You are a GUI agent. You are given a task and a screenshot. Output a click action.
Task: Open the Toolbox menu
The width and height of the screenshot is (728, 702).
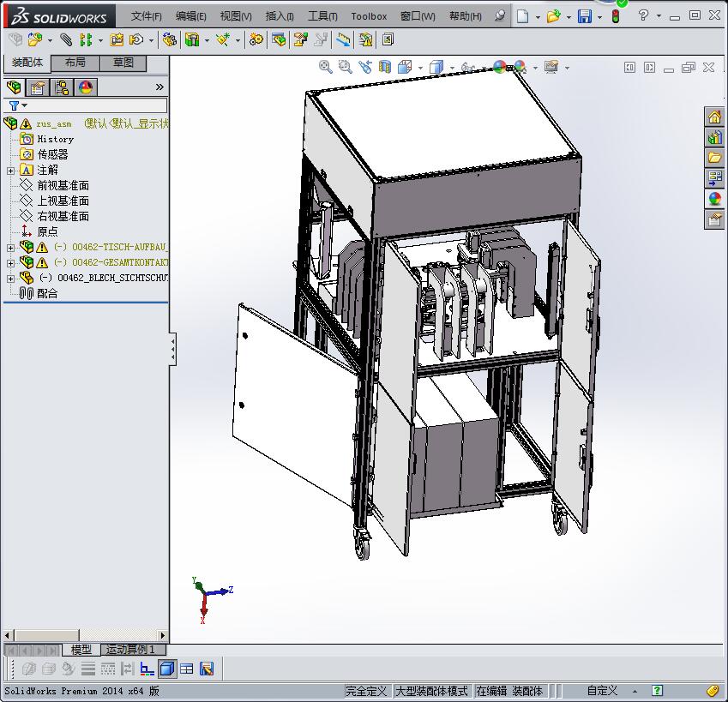point(369,16)
